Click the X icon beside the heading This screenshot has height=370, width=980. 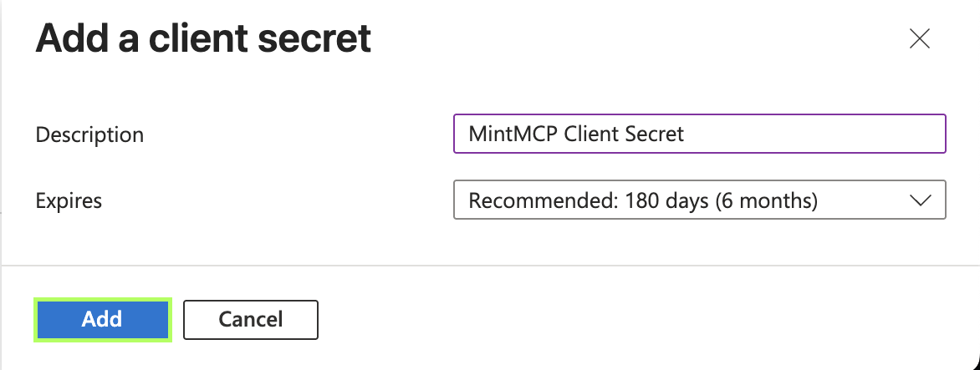pyautogui.click(x=919, y=39)
